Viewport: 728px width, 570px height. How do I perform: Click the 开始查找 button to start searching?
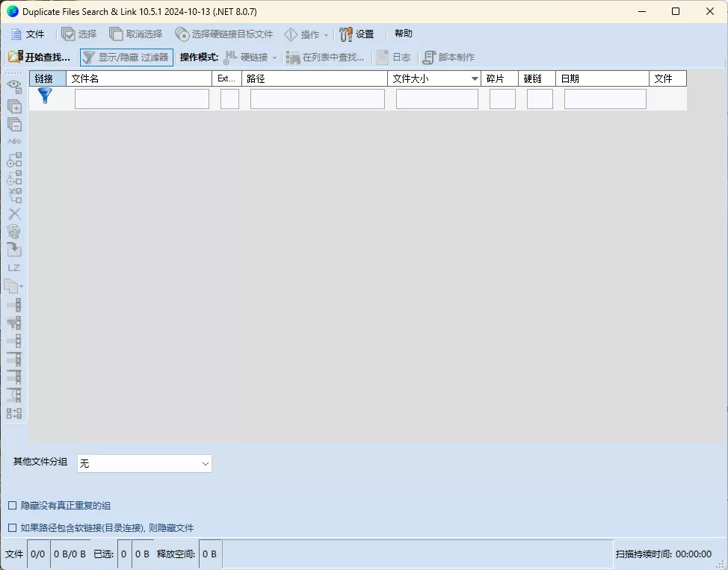coord(41,57)
